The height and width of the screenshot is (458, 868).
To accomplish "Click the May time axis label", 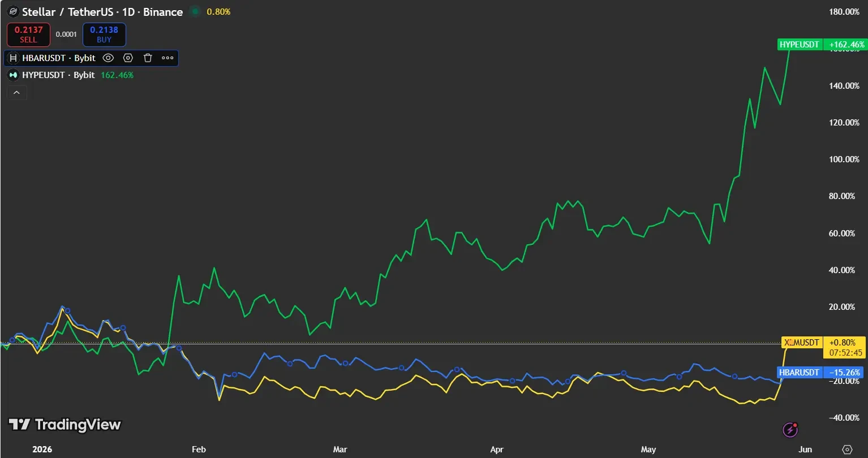I will (648, 450).
